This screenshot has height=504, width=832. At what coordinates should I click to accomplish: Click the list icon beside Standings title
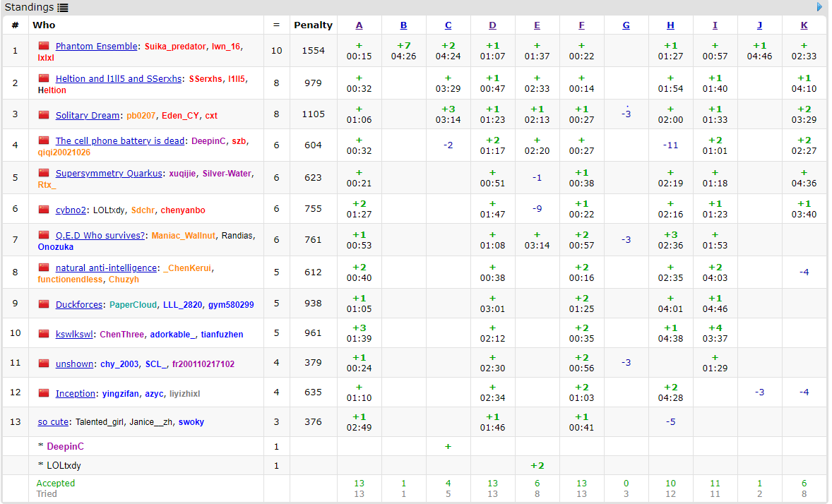click(x=63, y=8)
